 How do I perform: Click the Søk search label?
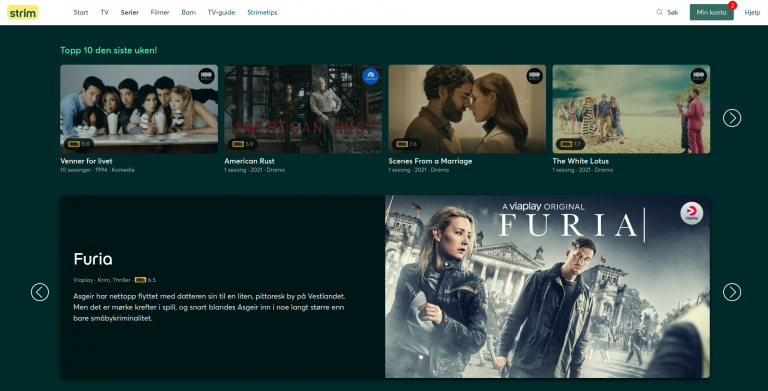pyautogui.click(x=672, y=12)
